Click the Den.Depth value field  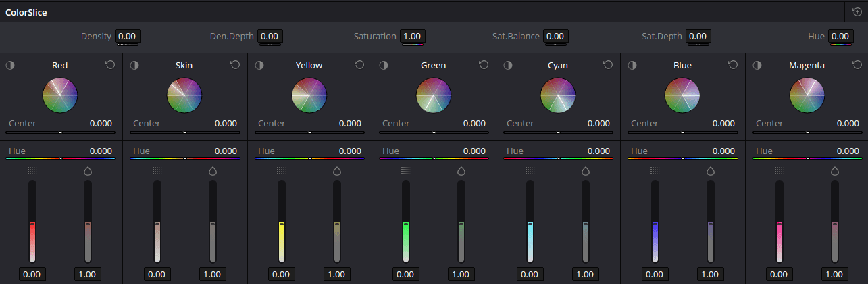coord(270,36)
